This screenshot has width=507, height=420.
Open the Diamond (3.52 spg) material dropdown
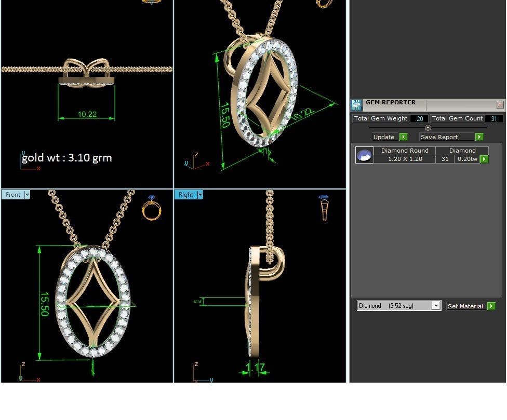pos(436,306)
